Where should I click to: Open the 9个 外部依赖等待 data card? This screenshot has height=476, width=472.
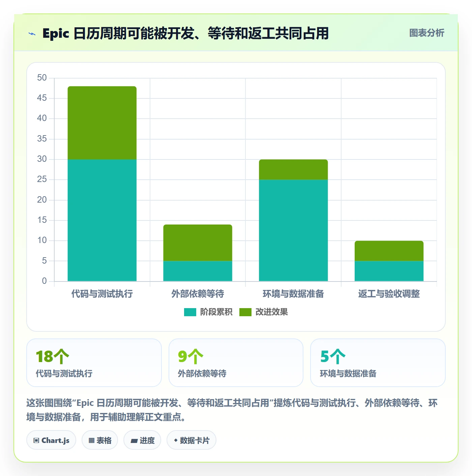236,363
